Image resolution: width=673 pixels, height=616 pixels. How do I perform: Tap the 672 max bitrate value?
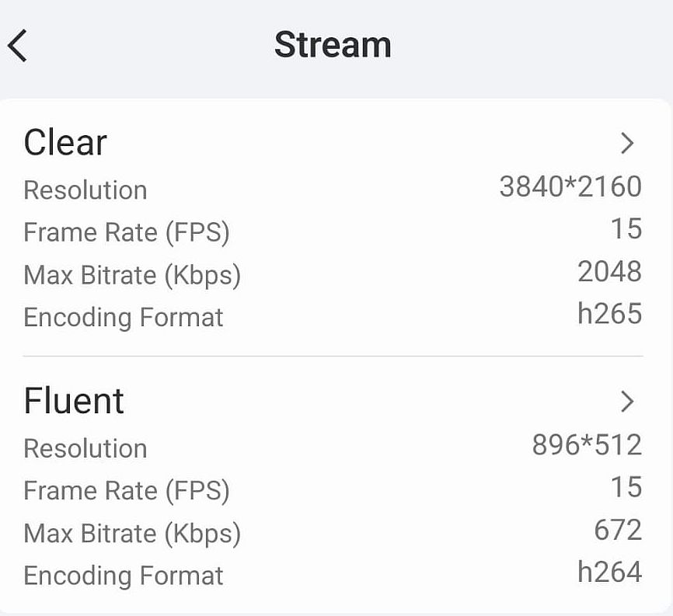point(618,531)
